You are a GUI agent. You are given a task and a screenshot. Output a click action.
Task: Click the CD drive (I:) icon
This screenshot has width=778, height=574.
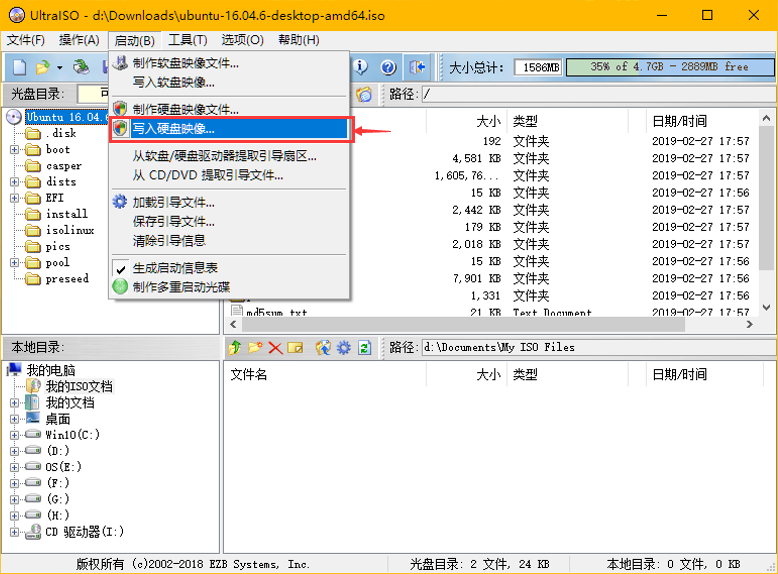click(33, 532)
